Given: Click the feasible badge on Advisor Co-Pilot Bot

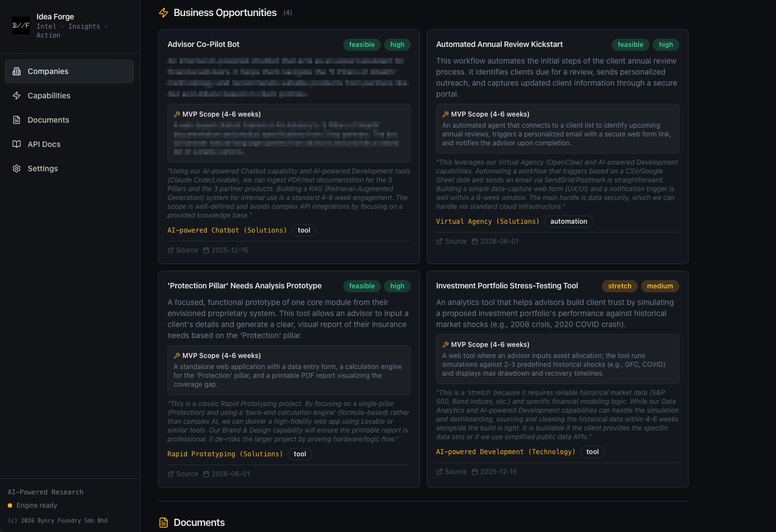Looking at the screenshot, I should tap(362, 45).
